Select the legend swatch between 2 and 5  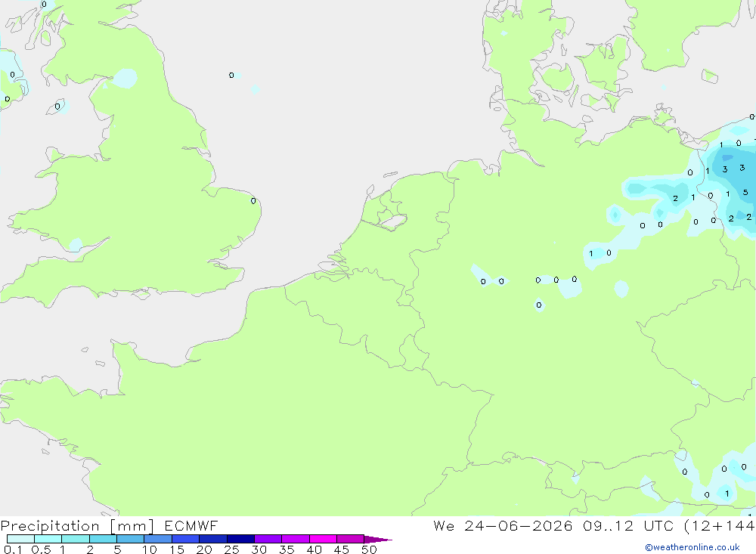point(103,539)
